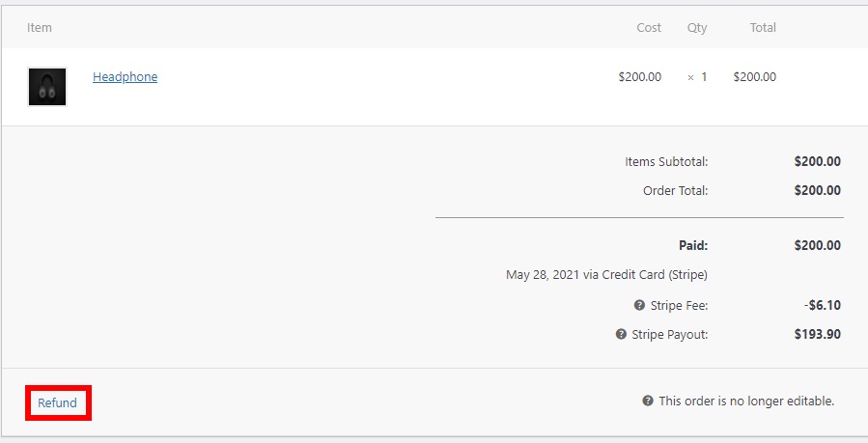Click the Headphone cost $200.00 value
This screenshot has width=868, height=443.
(x=639, y=77)
